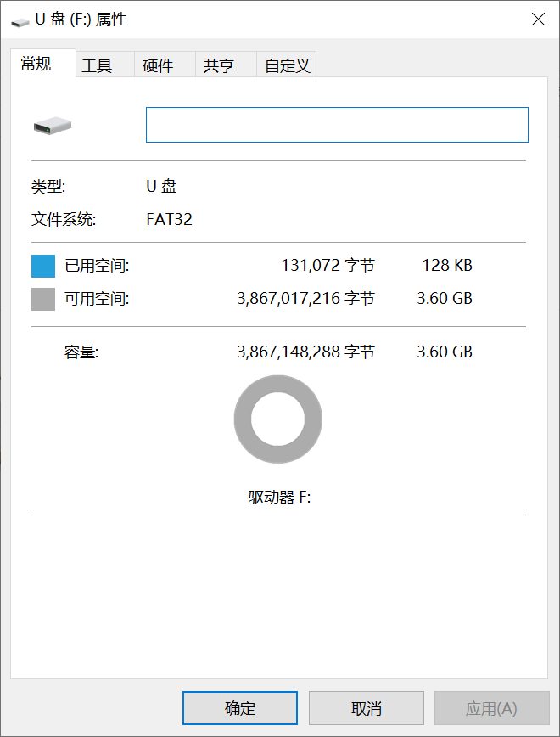560x737 pixels.
Task: Click the blue 已用空间 color swatch
Action: (43, 266)
